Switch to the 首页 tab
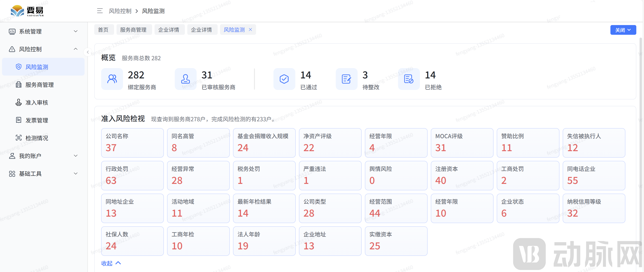Viewport: 644px width, 272px height. pos(104,30)
